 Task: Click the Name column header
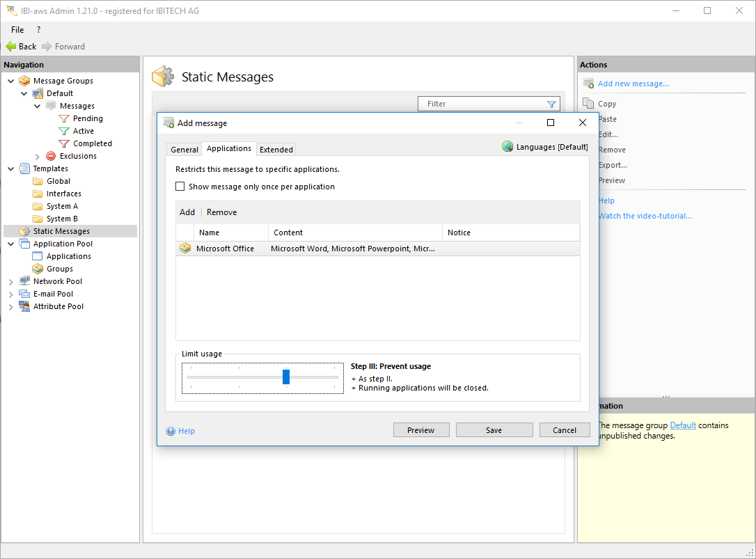(x=209, y=233)
